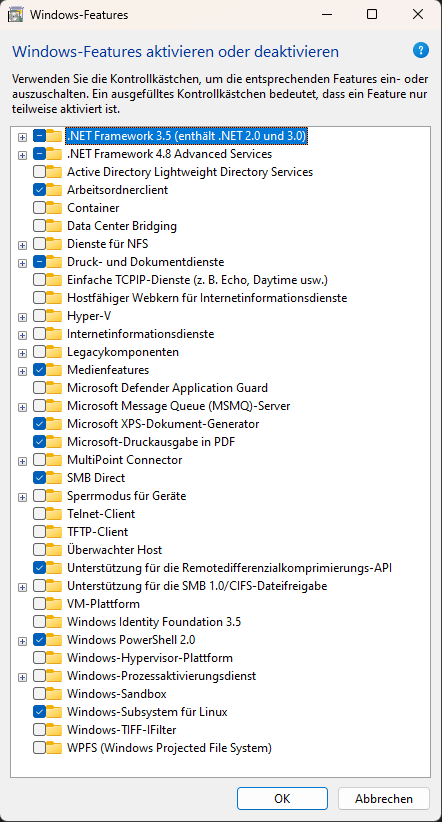Click the blue help question mark icon
The height and width of the screenshot is (822, 442).
point(421,51)
